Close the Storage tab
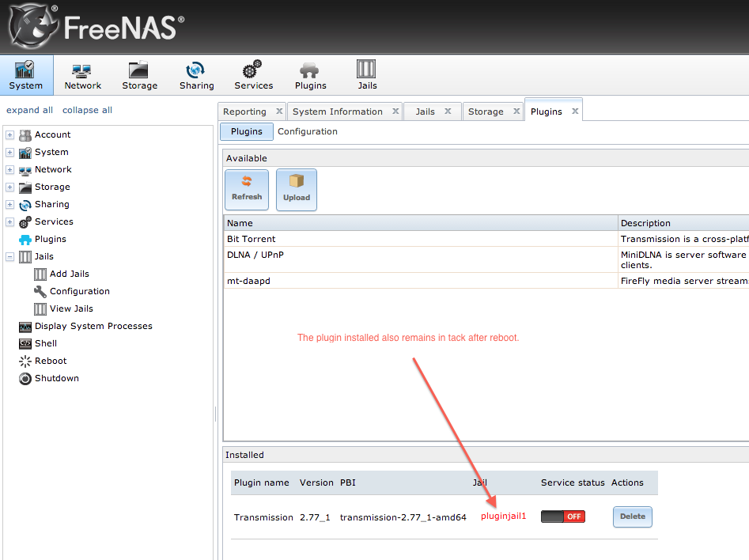The width and height of the screenshot is (749, 560). click(x=516, y=112)
